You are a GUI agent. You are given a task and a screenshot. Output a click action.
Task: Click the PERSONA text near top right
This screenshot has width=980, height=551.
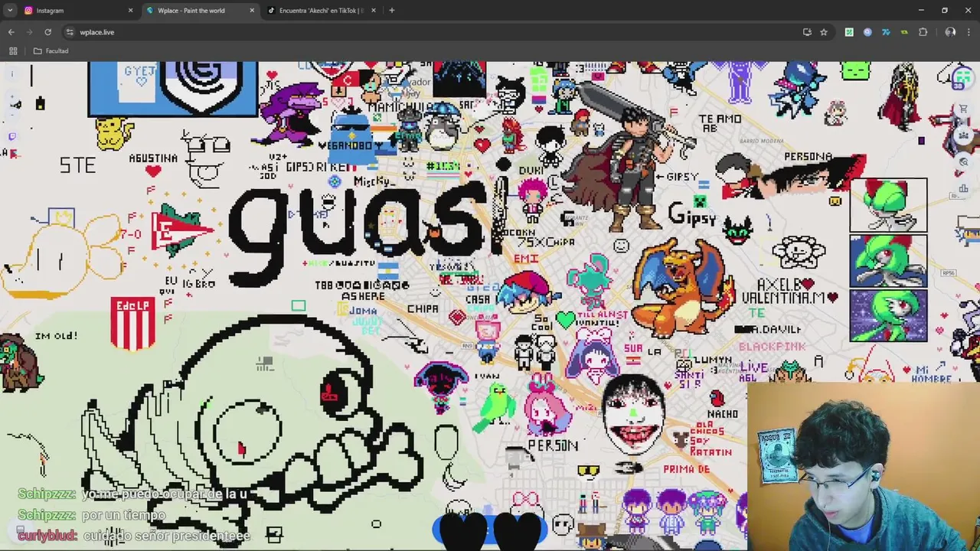(808, 157)
